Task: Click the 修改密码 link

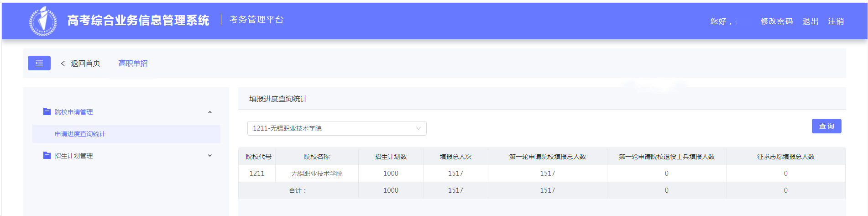Action: [776, 21]
